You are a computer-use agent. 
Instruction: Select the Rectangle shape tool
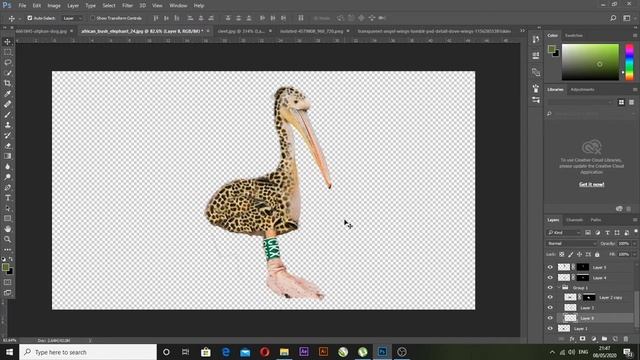(x=7, y=219)
